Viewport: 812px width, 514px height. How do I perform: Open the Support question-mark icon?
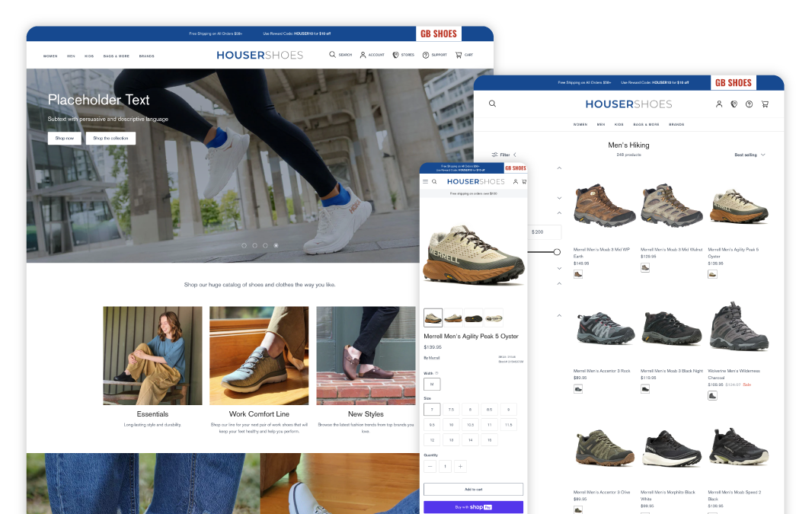pos(427,55)
